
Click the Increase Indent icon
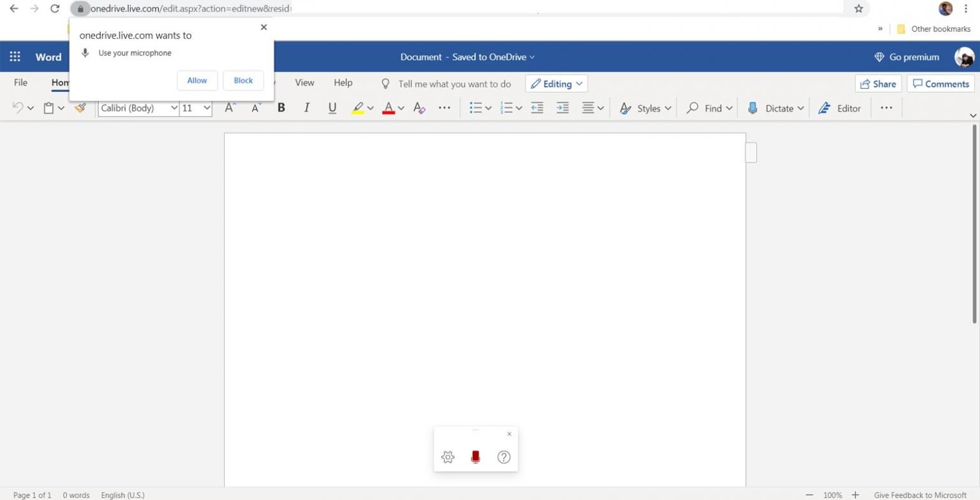tap(562, 108)
